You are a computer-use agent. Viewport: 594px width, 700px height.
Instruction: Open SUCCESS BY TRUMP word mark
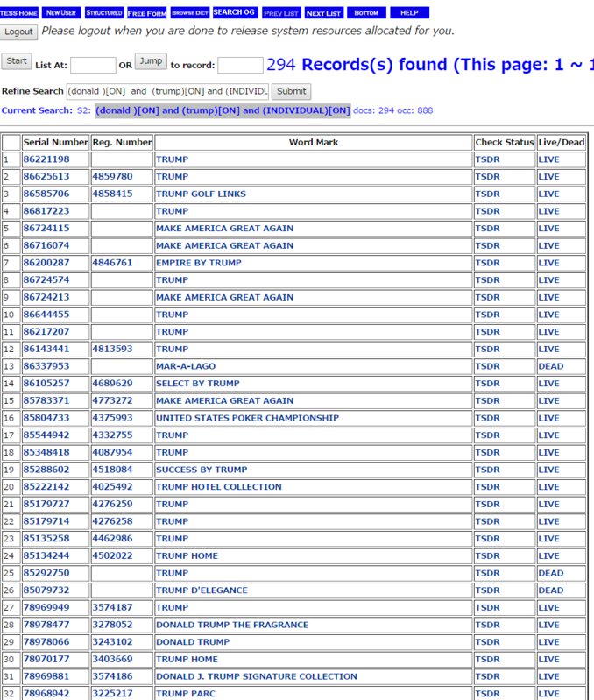coord(202,470)
